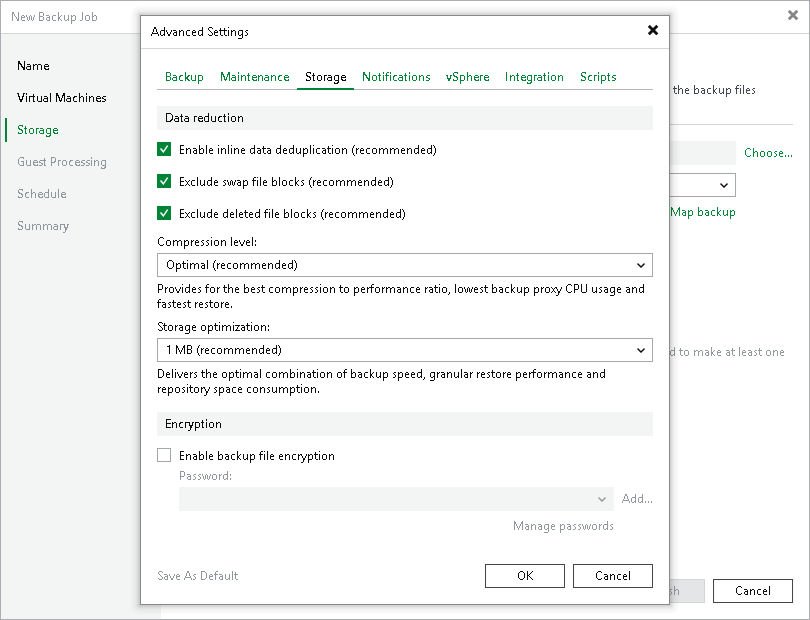Confirm settings with the OK button
810x620 pixels.
(524, 575)
